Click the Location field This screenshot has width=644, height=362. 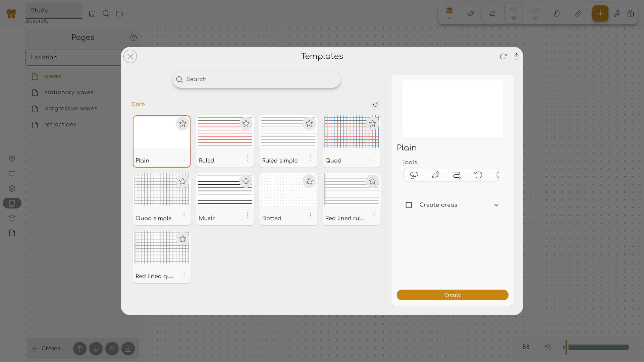(x=73, y=58)
